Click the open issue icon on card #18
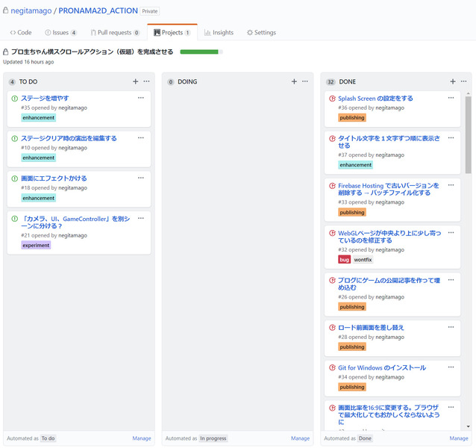This screenshot has height=448, width=476. [15, 178]
